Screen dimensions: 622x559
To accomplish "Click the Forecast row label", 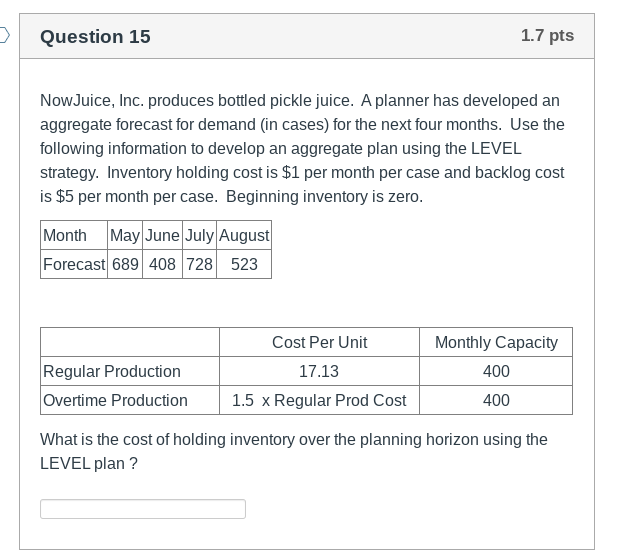I will pyautogui.click(x=74, y=264).
